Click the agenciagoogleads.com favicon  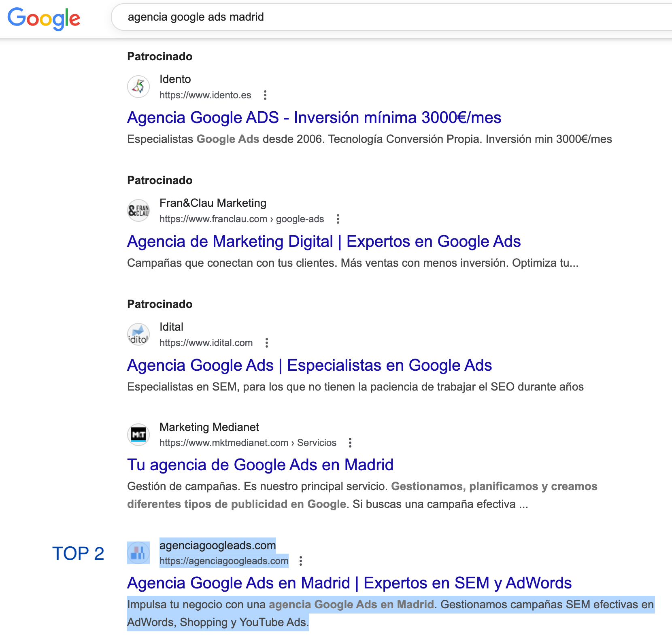click(x=138, y=553)
